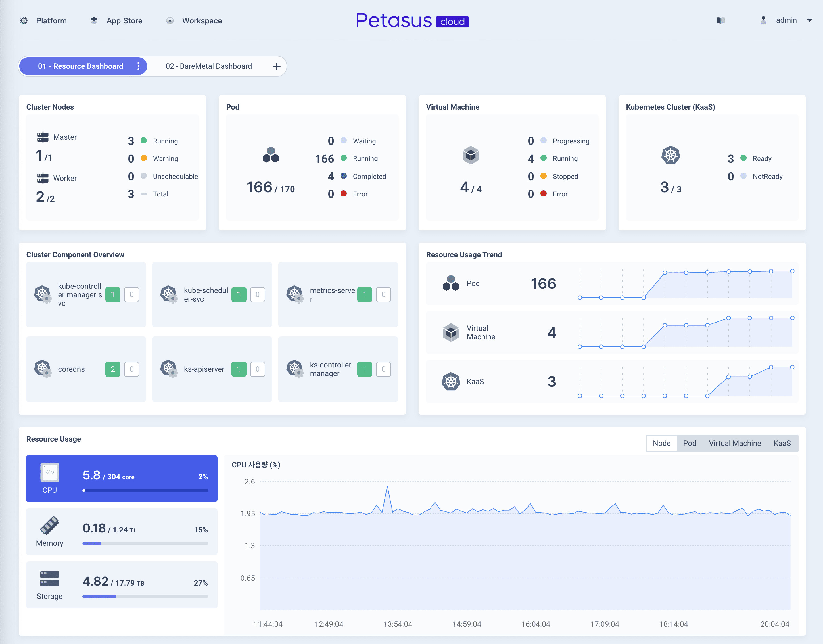This screenshot has height=644, width=823.
Task: Click the ks-controller-manager component icon
Action: (295, 369)
